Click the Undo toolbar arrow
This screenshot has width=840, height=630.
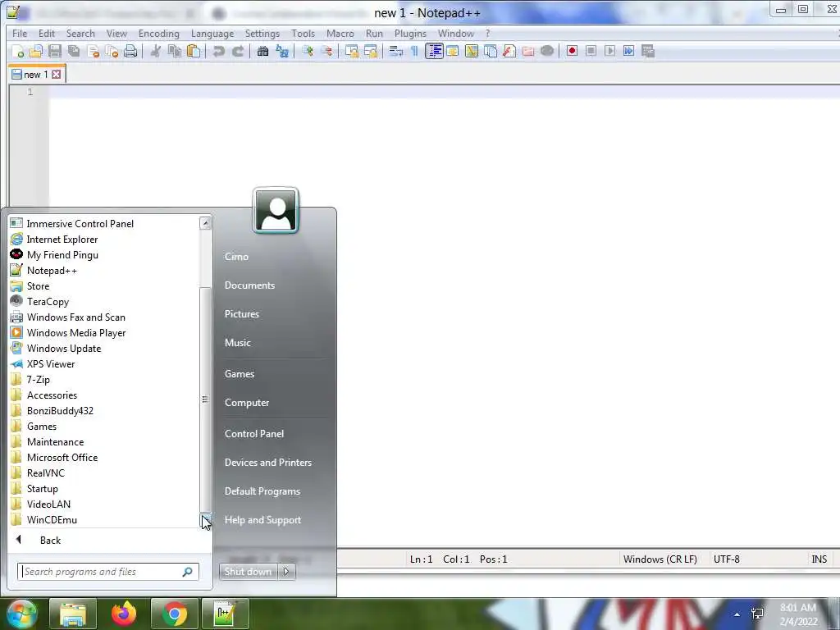pos(218,52)
